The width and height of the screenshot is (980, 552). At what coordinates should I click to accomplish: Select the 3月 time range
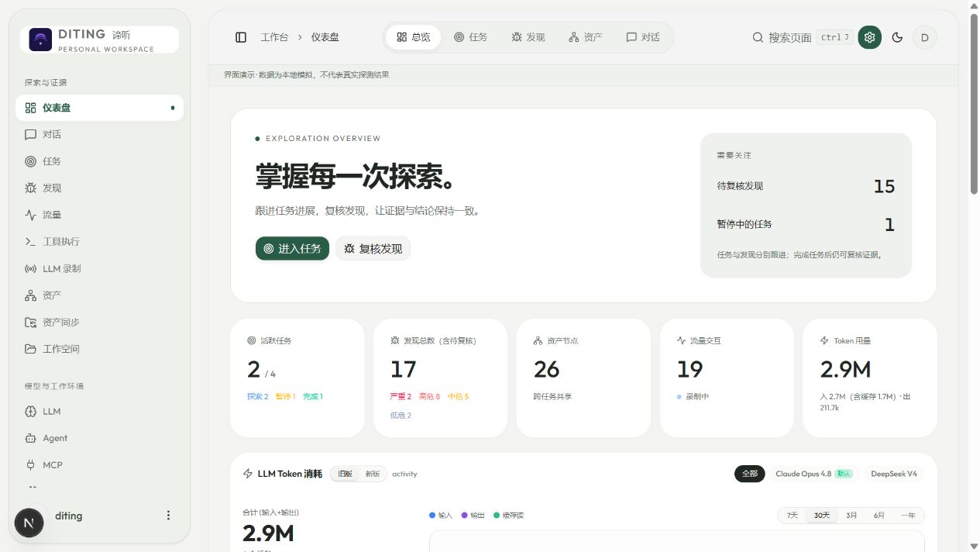coord(851,516)
